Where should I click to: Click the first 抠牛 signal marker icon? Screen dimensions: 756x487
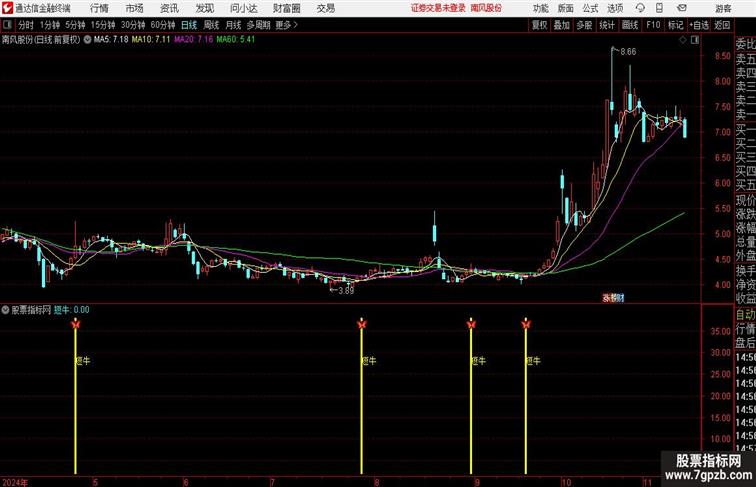[x=75, y=324]
